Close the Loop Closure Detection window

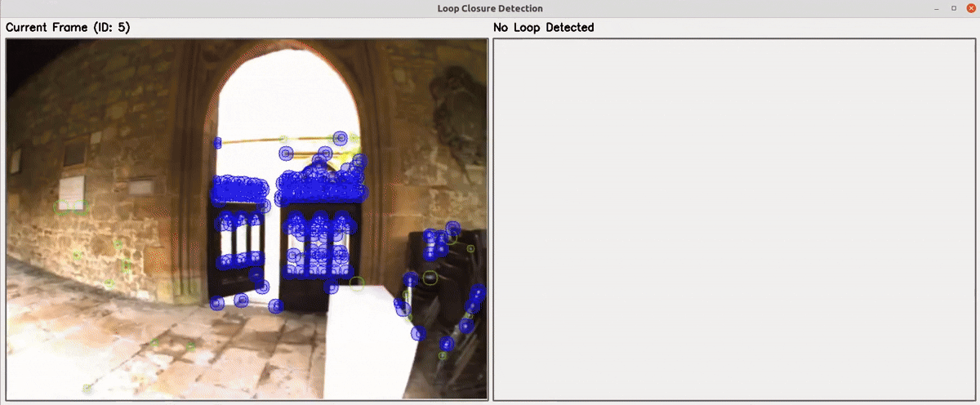(x=971, y=8)
